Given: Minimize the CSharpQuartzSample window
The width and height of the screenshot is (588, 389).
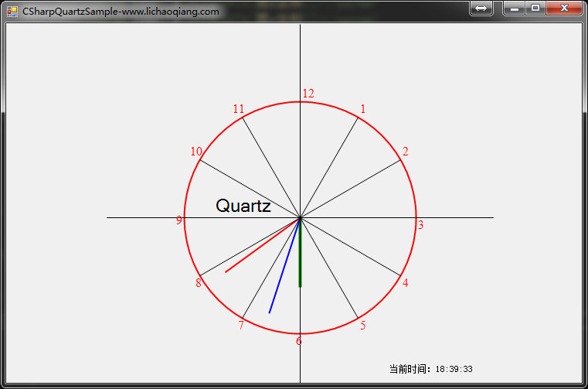Looking at the screenshot, I should 514,8.
